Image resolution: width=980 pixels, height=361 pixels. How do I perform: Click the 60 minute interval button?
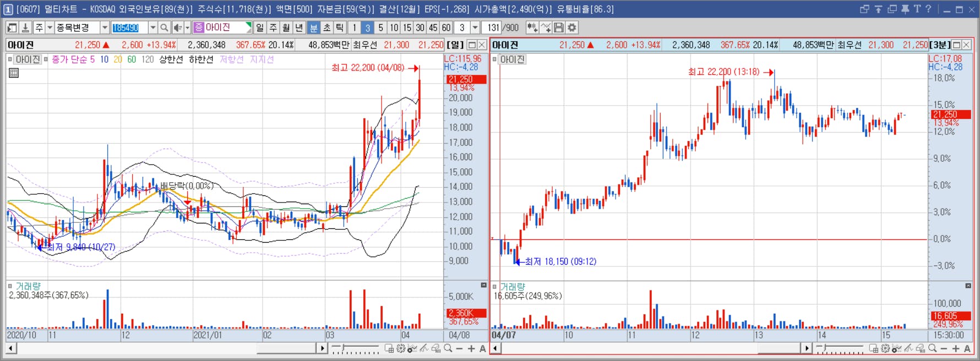tap(446, 28)
